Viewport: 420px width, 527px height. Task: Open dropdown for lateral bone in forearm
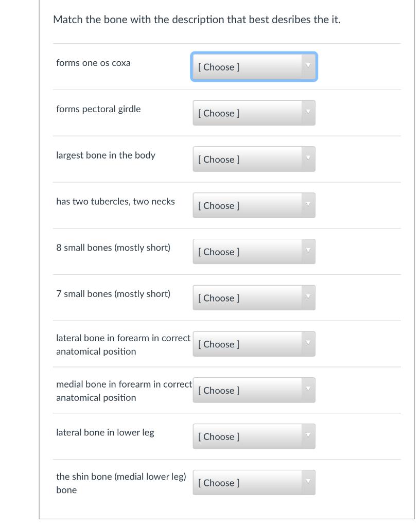(x=254, y=344)
